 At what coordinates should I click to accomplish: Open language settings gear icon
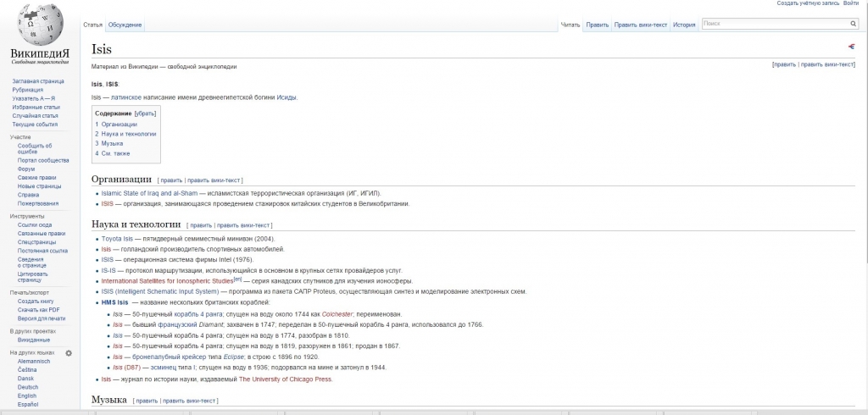pyautogui.click(x=69, y=353)
